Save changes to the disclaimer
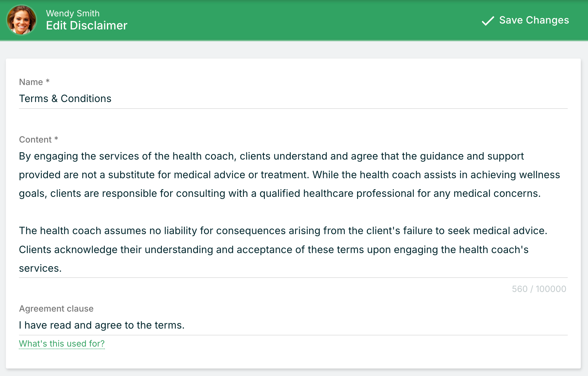Viewport: 588px width, 376px height. (525, 20)
